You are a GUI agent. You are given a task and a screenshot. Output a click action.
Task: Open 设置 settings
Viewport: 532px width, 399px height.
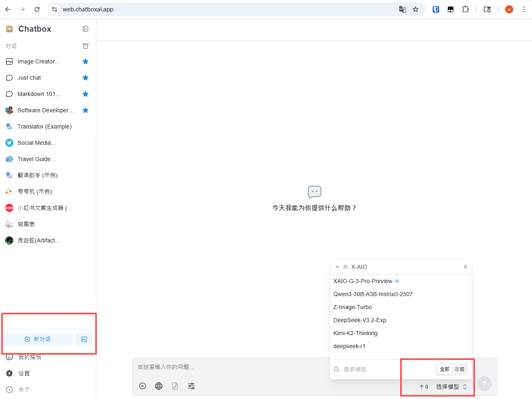point(24,373)
